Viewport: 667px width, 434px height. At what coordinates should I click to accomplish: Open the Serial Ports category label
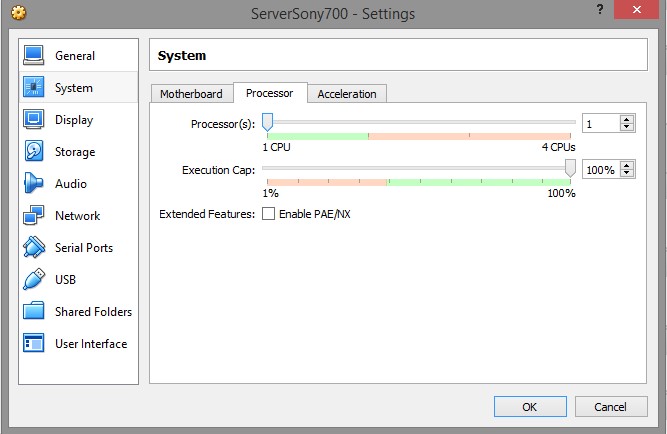coord(84,248)
